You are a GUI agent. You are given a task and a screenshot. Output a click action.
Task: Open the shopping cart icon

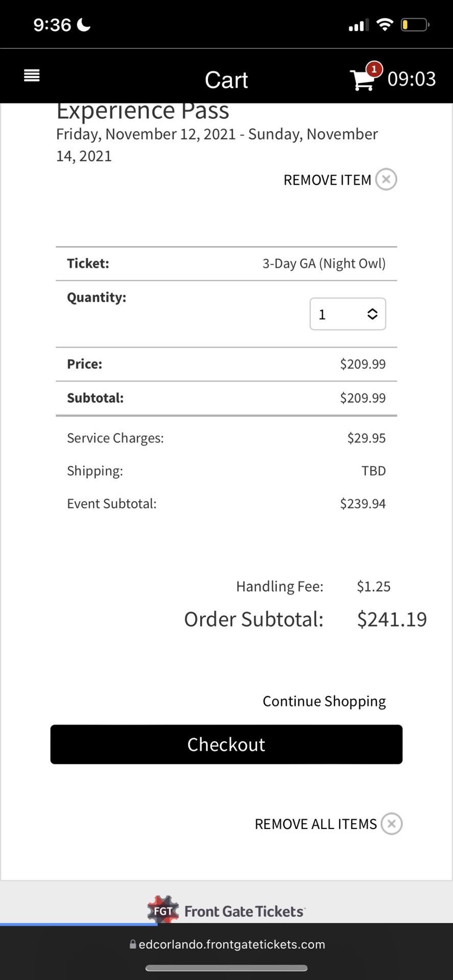(x=363, y=80)
